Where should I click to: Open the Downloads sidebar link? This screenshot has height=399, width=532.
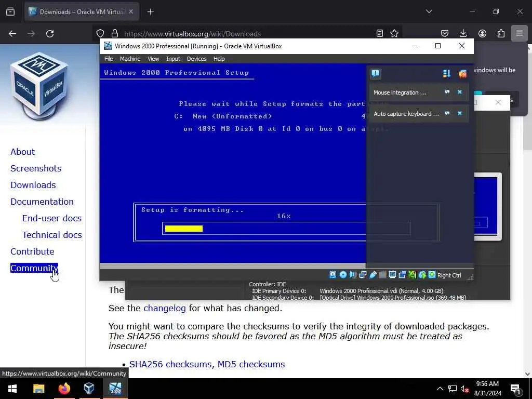pos(33,185)
